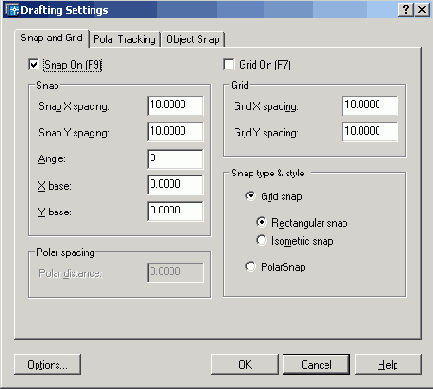
Task: Click the disabled Polar distance field
Action: coord(175,273)
